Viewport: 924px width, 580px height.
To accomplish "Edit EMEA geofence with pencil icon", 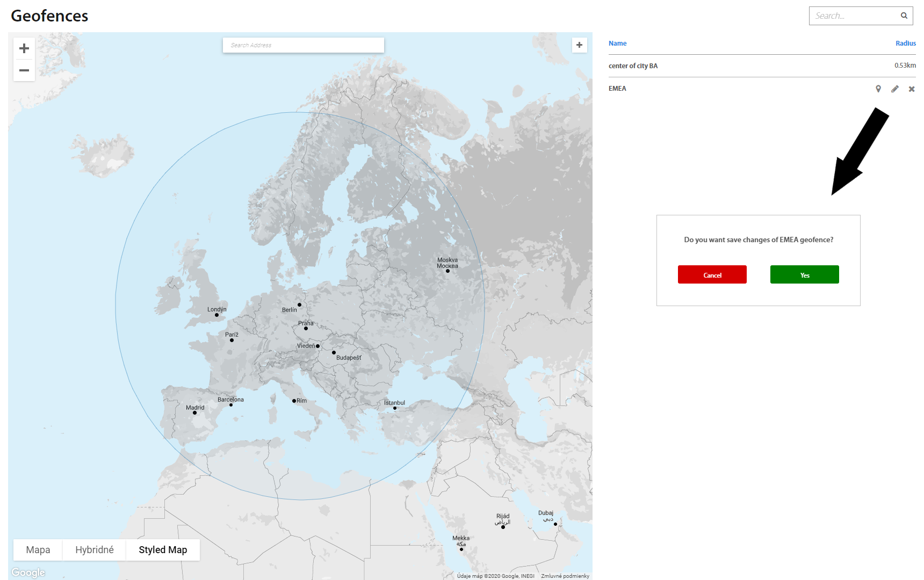I will pyautogui.click(x=895, y=89).
